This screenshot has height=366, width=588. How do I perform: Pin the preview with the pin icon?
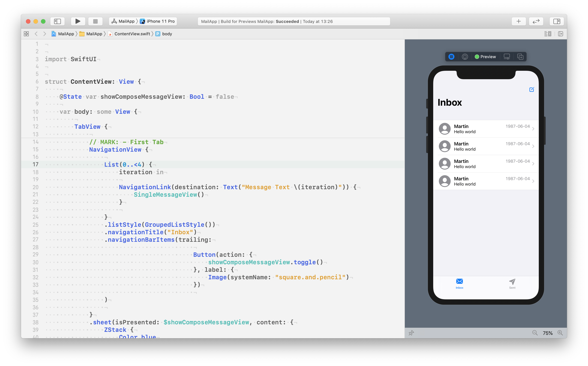[411, 333]
